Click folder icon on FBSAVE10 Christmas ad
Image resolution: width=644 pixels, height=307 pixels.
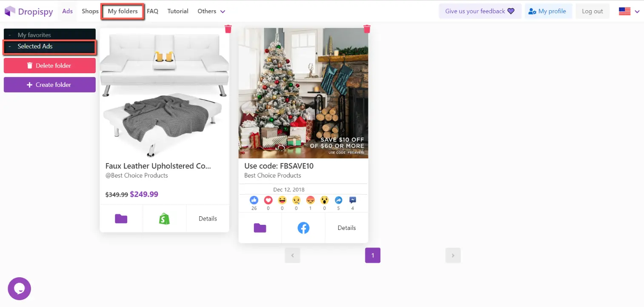point(260,227)
